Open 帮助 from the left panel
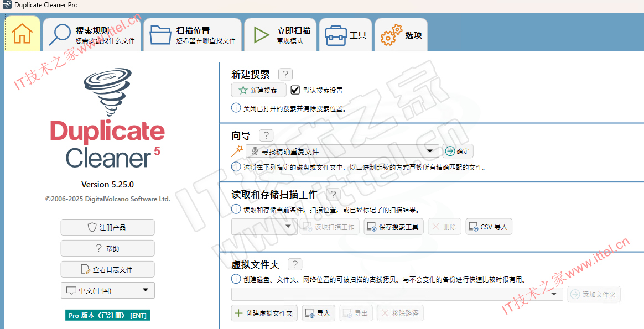The height and width of the screenshot is (329, 644). tap(107, 248)
